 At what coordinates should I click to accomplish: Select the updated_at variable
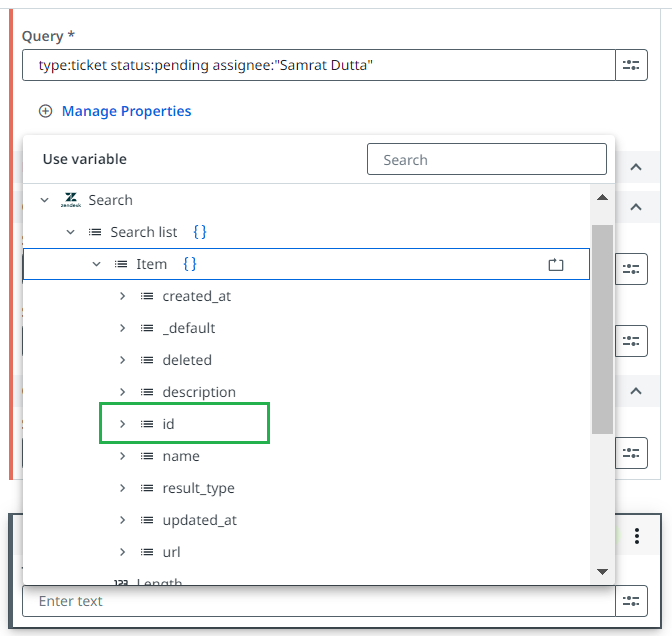(x=199, y=520)
